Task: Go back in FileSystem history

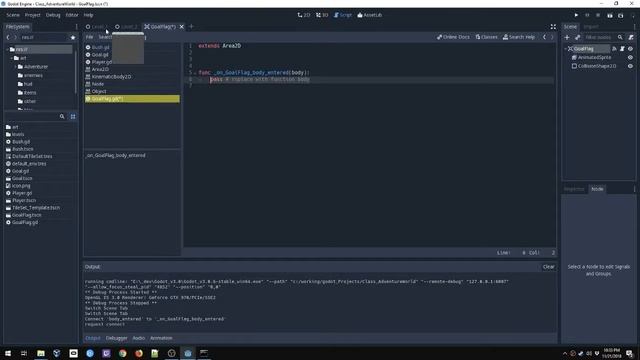Action: [x=8, y=37]
